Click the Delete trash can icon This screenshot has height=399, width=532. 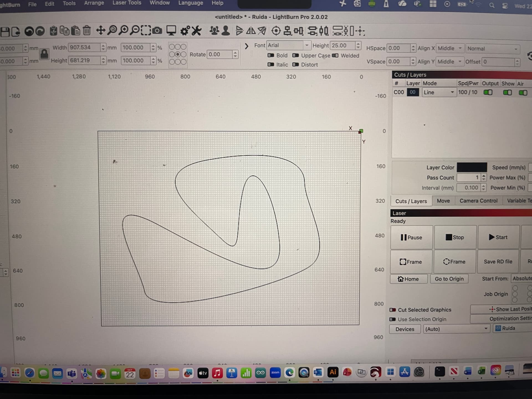coord(87,30)
